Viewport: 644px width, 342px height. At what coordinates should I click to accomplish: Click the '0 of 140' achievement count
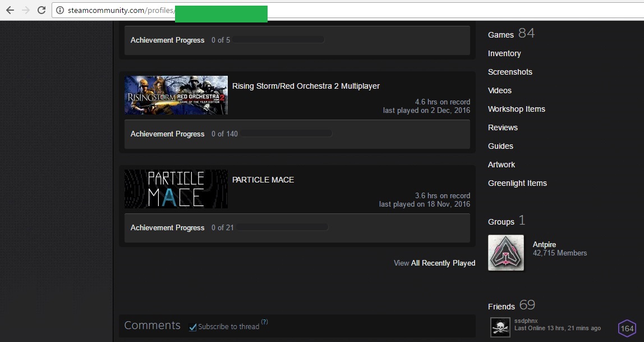[224, 134]
